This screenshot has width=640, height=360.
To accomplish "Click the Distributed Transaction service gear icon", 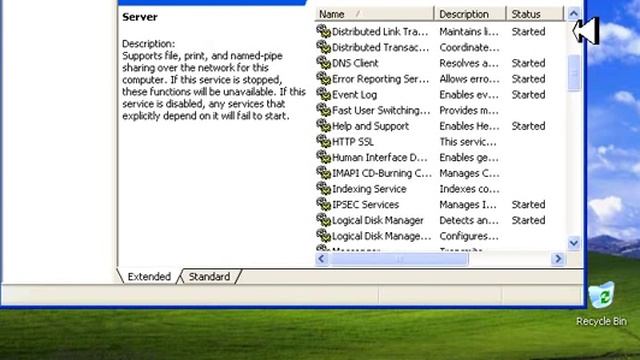I will click(x=323, y=47).
